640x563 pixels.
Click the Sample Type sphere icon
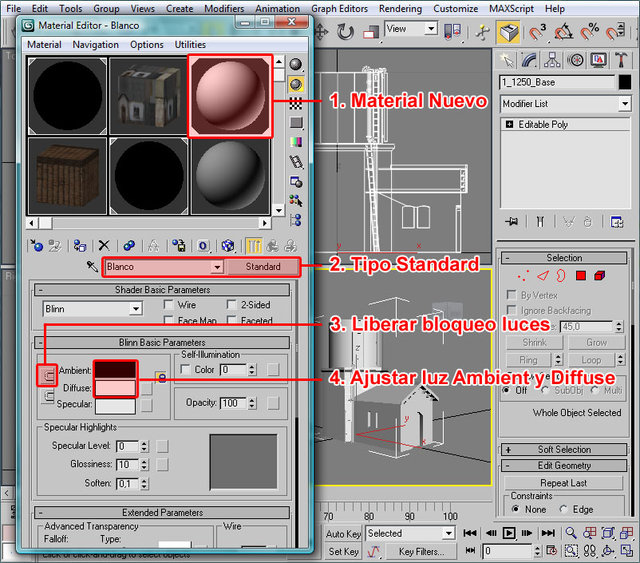[x=297, y=64]
